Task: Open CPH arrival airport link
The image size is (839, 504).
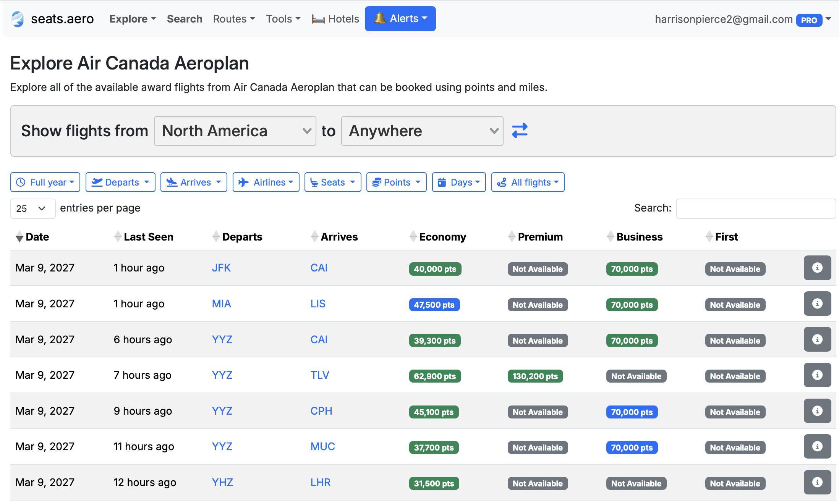Action: pyautogui.click(x=321, y=411)
